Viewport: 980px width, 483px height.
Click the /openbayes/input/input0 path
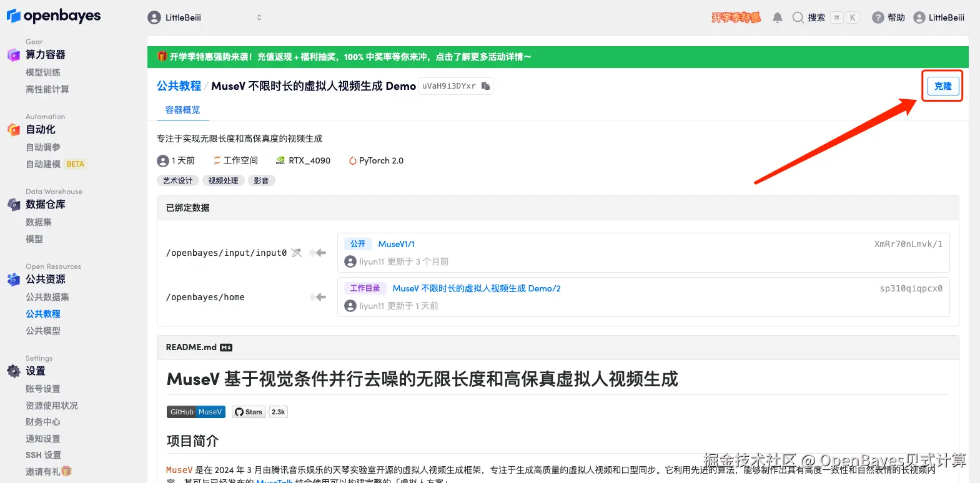(x=226, y=253)
